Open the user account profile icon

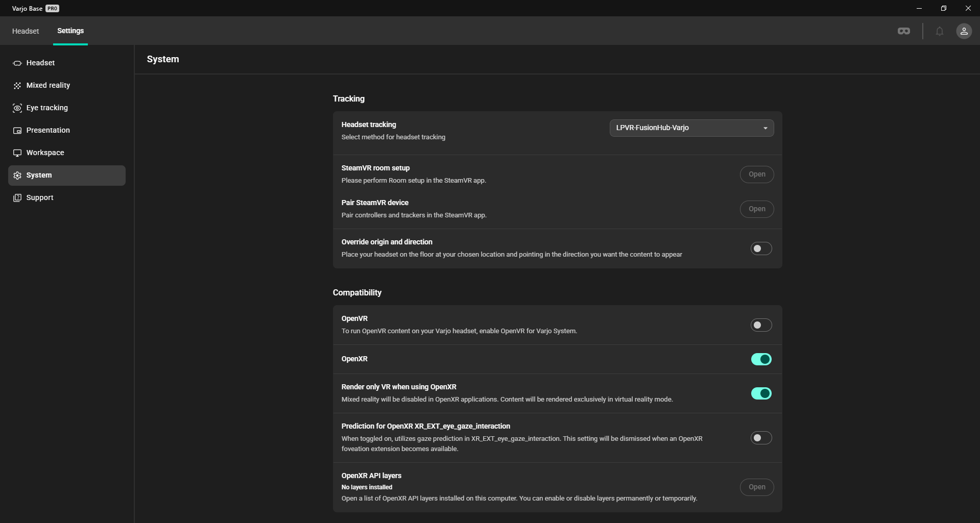(x=964, y=31)
